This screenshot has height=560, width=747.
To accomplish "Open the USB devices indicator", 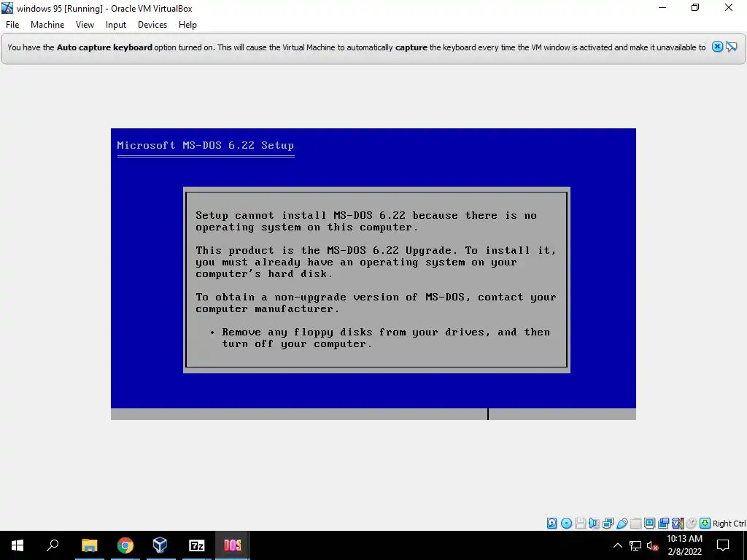I will coord(622,524).
